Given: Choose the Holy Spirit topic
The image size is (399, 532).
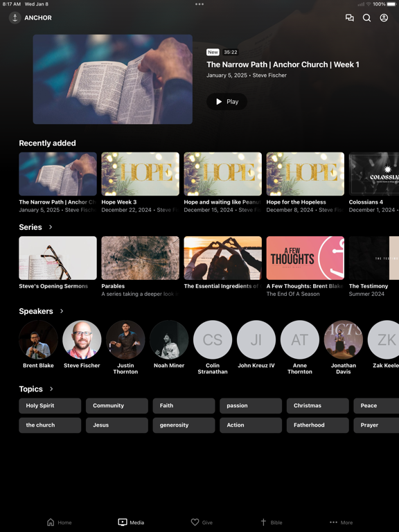Looking at the screenshot, I should pos(50,406).
